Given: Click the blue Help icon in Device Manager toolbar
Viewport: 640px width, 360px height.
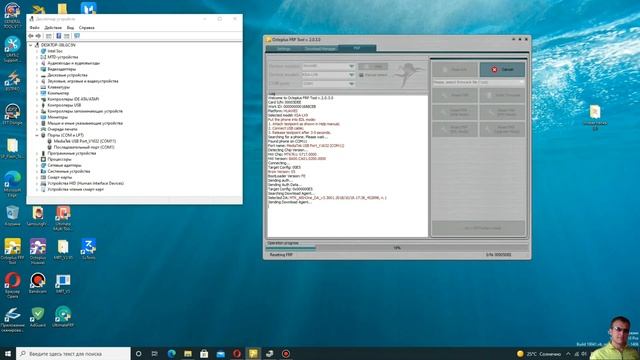Looking at the screenshot, I should pos(58,36).
